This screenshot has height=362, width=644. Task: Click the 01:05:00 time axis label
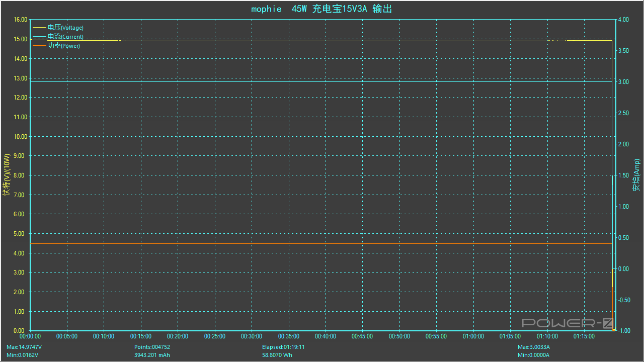[x=510, y=337]
